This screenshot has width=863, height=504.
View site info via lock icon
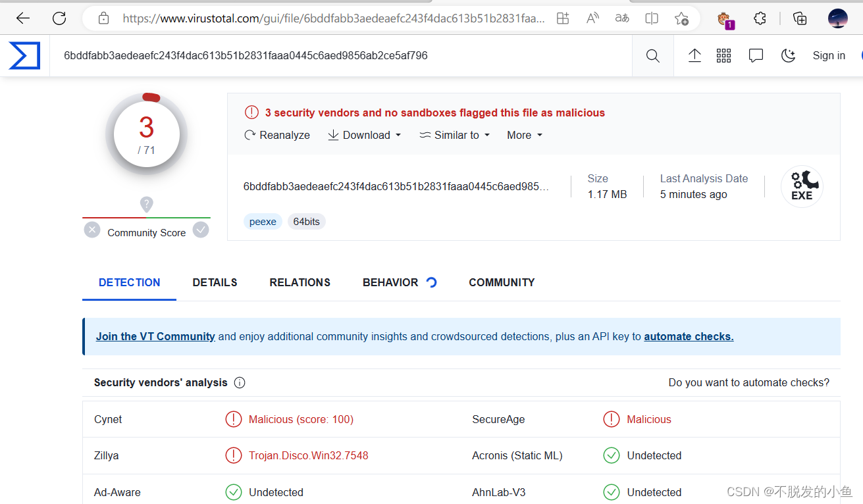point(103,18)
